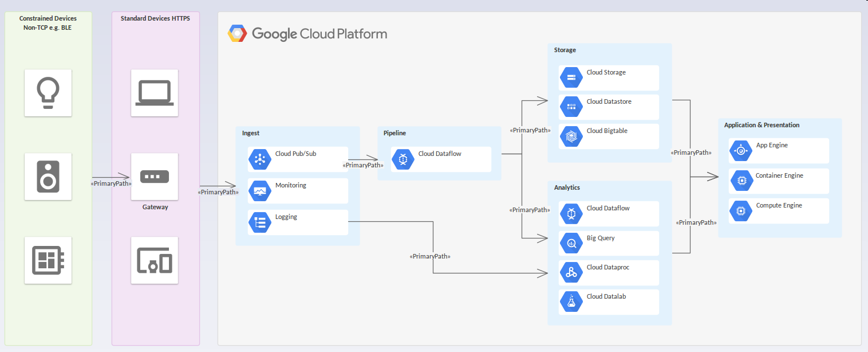Viewport: 868px width, 352px height.
Task: Click the Cloud Pub/Sub hexagon icon
Action: click(x=260, y=159)
